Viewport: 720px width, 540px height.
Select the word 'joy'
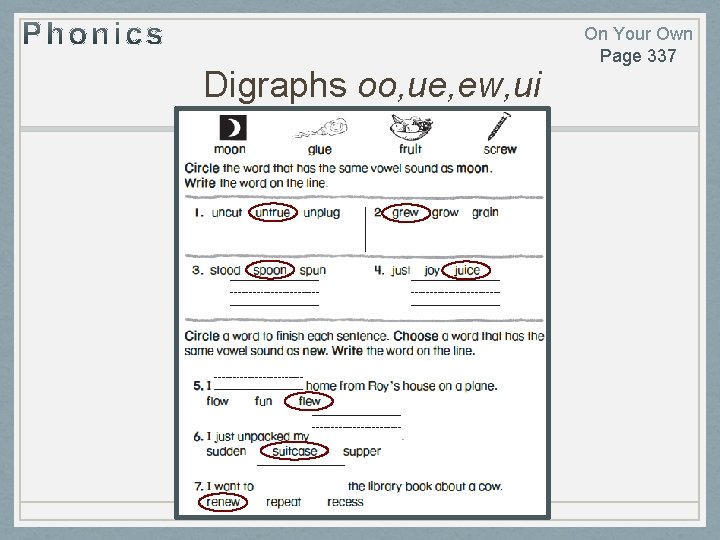coord(432,271)
